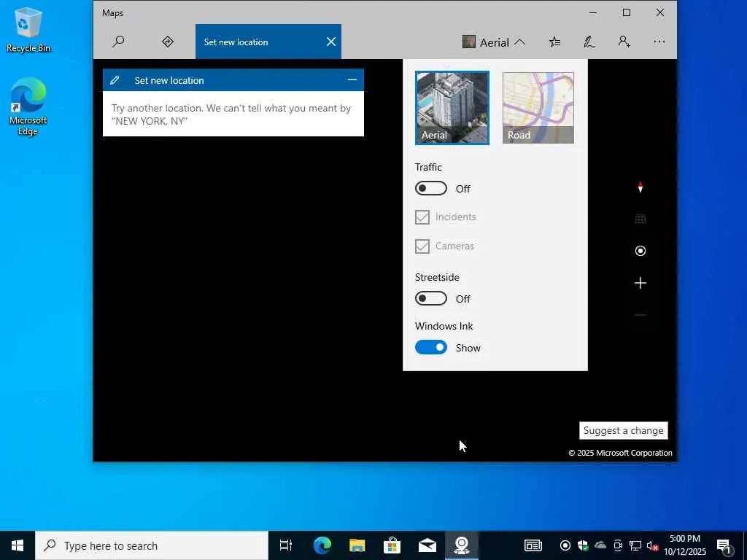
Task: Zoom out with the minus icon
Action: tap(640, 315)
